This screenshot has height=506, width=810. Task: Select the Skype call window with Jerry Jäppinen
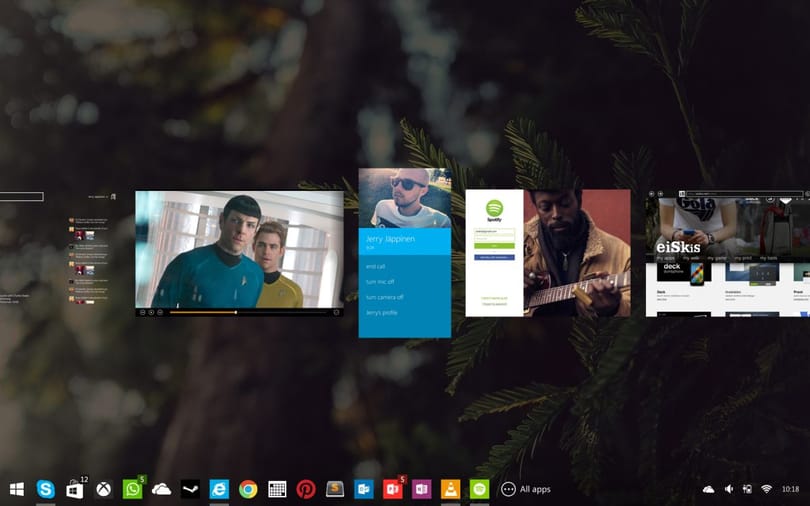(x=404, y=253)
